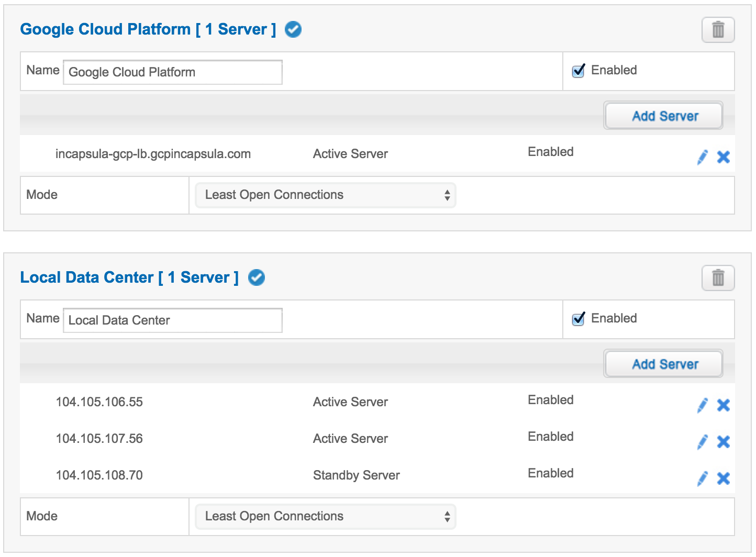Open Mode dropdown for Local Data Center

[x=325, y=517]
